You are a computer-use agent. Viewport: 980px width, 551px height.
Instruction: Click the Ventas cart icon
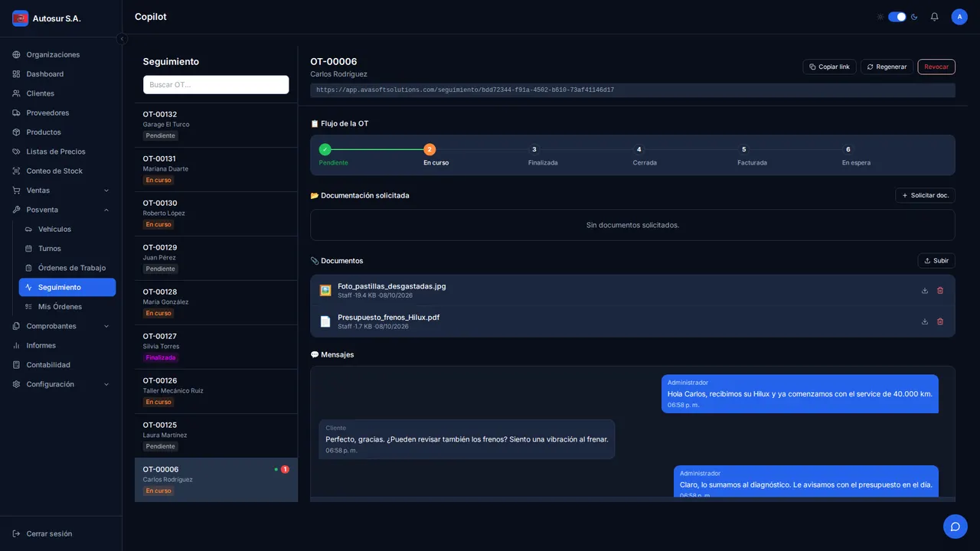16,191
